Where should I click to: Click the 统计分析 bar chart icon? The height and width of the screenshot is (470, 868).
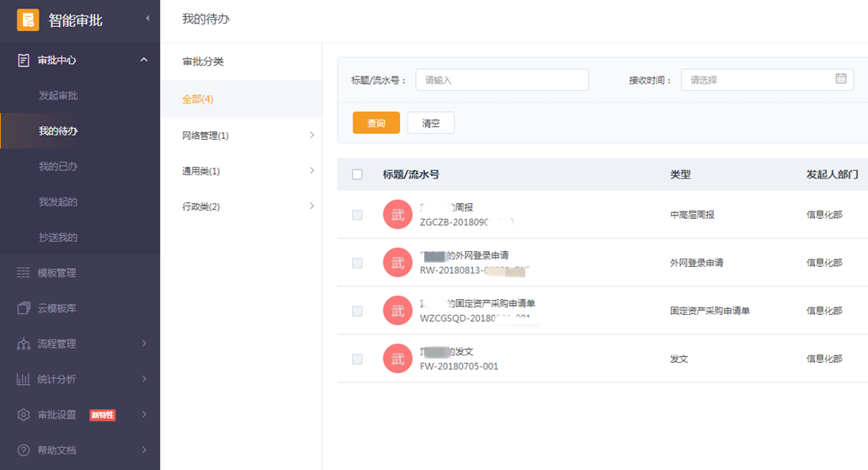pos(24,379)
